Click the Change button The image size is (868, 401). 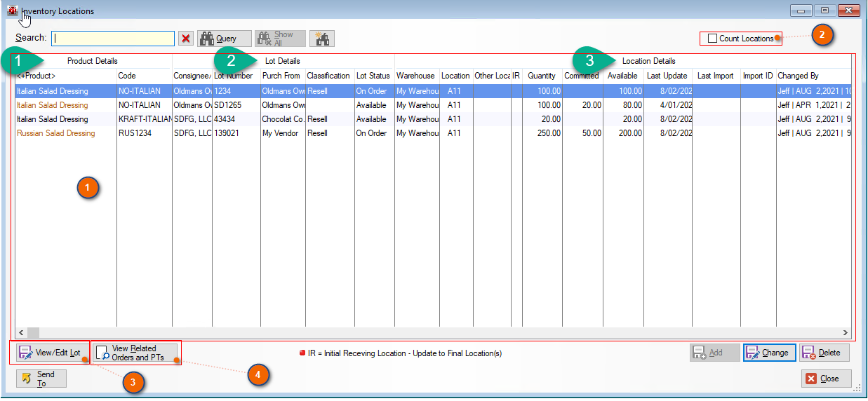(x=769, y=353)
